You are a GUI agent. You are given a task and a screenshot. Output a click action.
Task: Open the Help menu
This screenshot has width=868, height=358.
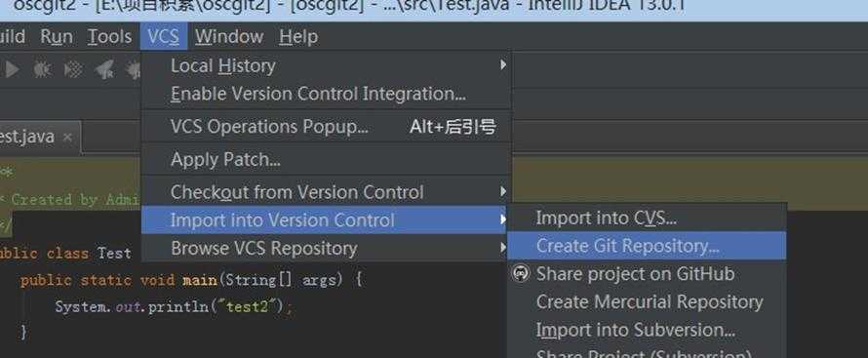point(298,36)
